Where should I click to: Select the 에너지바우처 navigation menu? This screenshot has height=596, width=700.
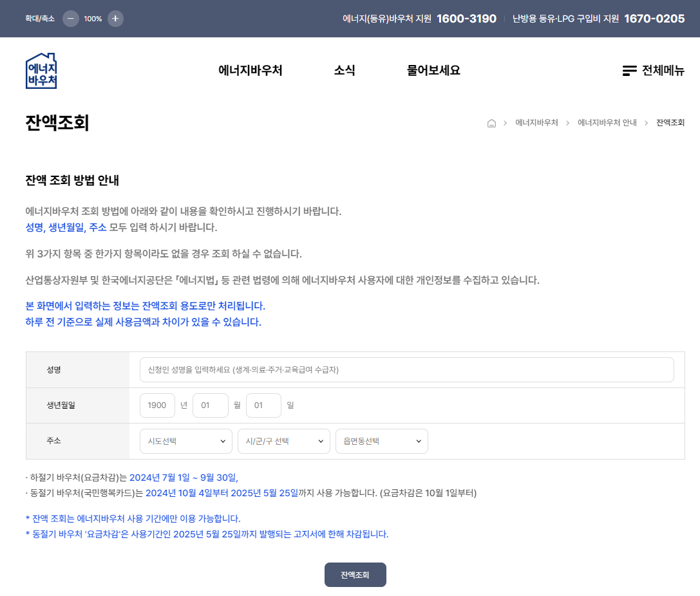[x=252, y=71]
